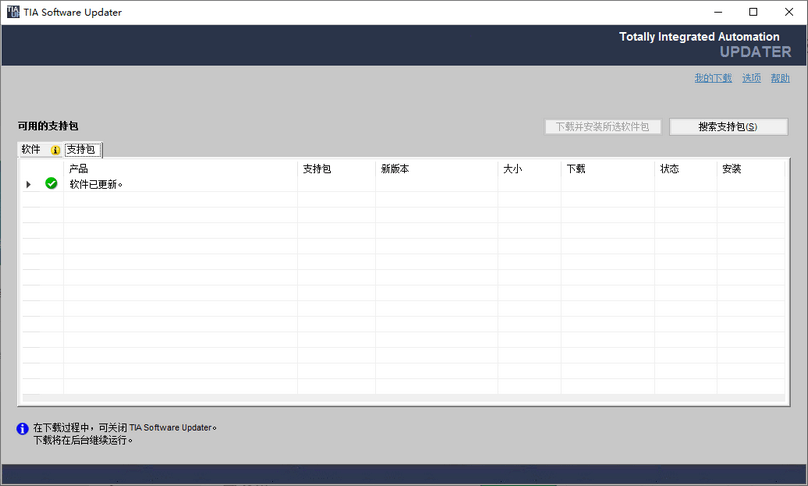This screenshot has height=486, width=808.
Task: Click the 安装 column header
Action: tap(732, 169)
